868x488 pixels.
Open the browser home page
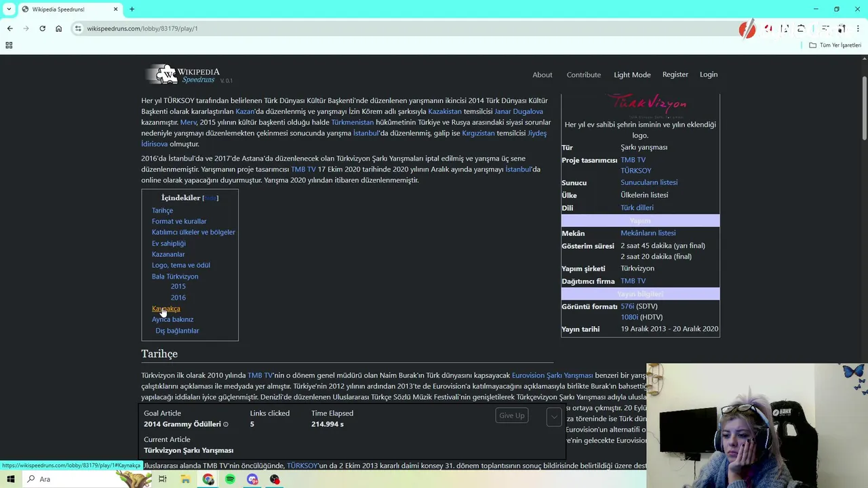(58, 28)
